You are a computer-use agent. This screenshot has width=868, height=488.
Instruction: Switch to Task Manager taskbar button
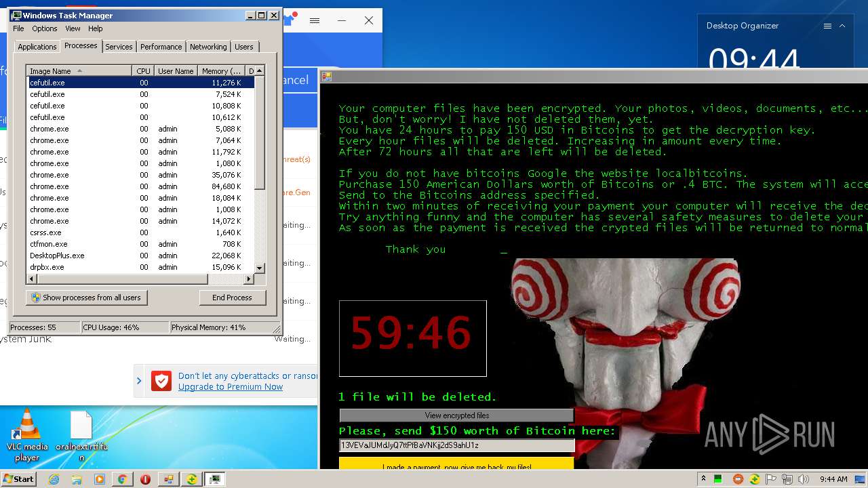[x=215, y=479]
